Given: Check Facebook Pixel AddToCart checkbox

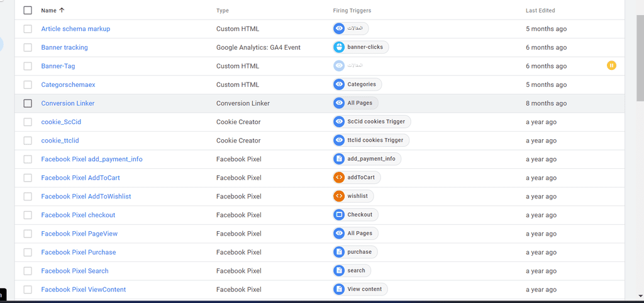Looking at the screenshot, I should pos(28,178).
